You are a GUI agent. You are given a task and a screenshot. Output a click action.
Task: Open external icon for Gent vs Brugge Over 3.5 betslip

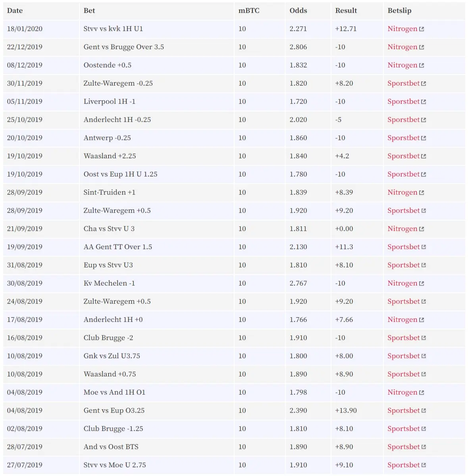click(422, 47)
